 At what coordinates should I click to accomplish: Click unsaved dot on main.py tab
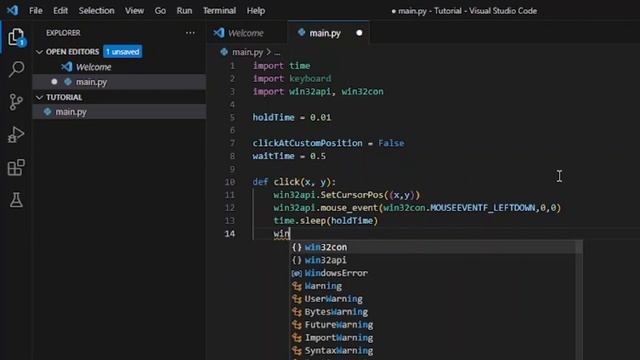359,33
